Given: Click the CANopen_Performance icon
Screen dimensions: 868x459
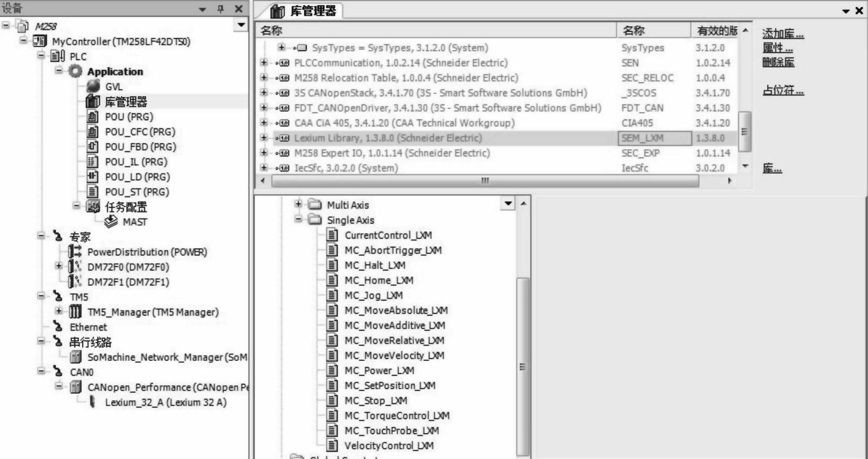Looking at the screenshot, I should 76,387.
